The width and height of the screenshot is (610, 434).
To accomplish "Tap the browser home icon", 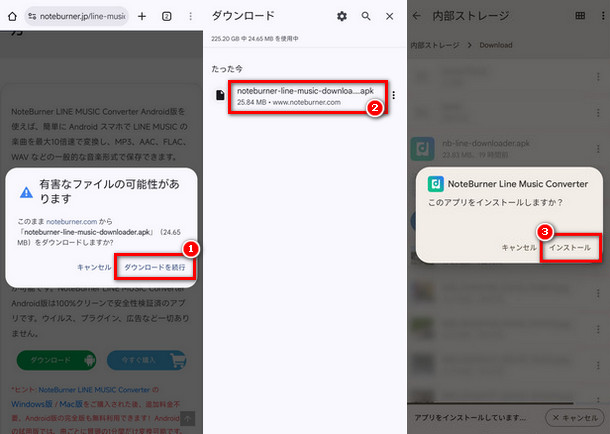I will tap(12, 16).
